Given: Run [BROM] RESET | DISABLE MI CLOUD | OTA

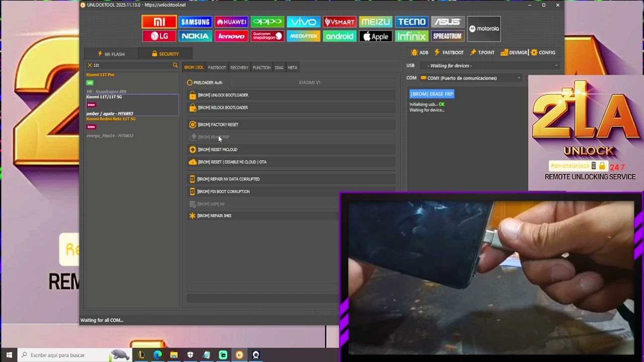Looking at the screenshot, I should (x=291, y=162).
